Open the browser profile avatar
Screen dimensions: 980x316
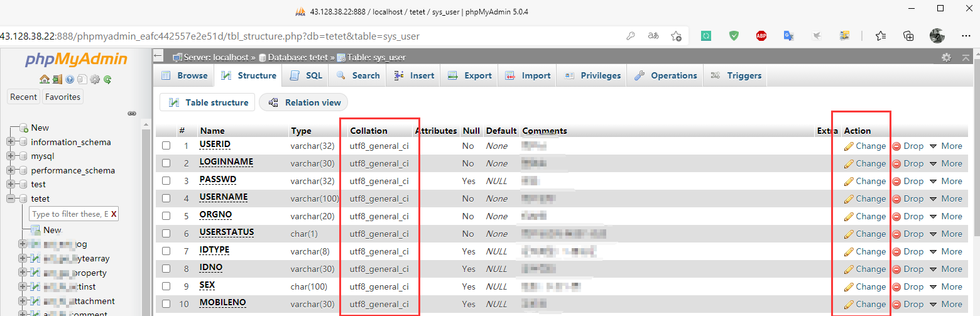[937, 36]
